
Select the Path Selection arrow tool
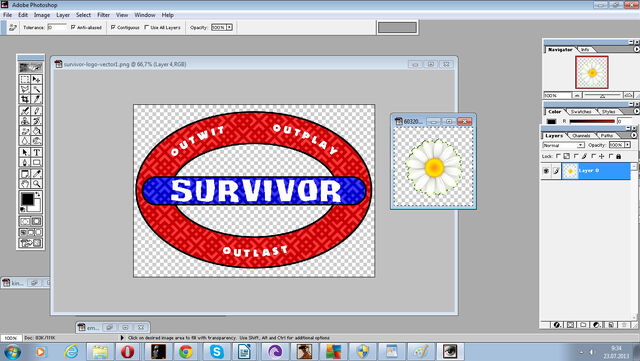coord(25,152)
